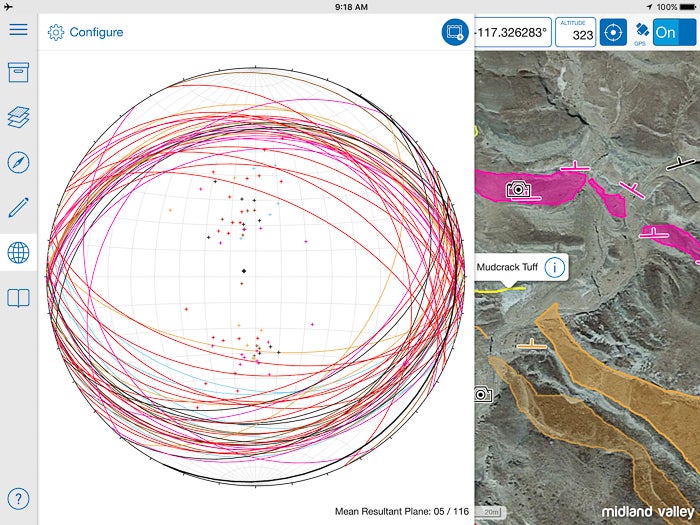This screenshot has height=525, width=700.
Task: Open the notebook book icon
Action: 18,298
